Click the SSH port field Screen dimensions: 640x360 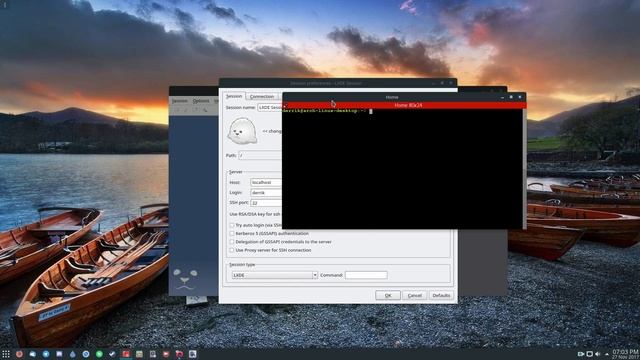click(266, 202)
